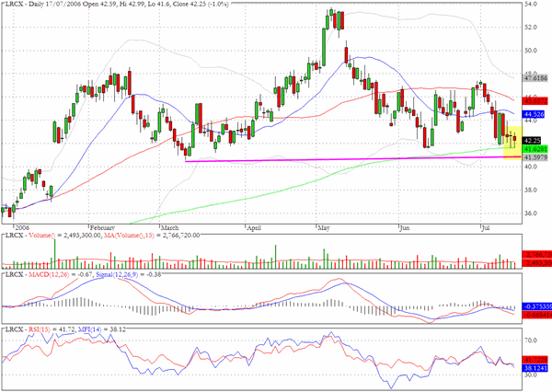The width and height of the screenshot is (552, 392).
Task: Click the May date axis label
Action: click(324, 227)
